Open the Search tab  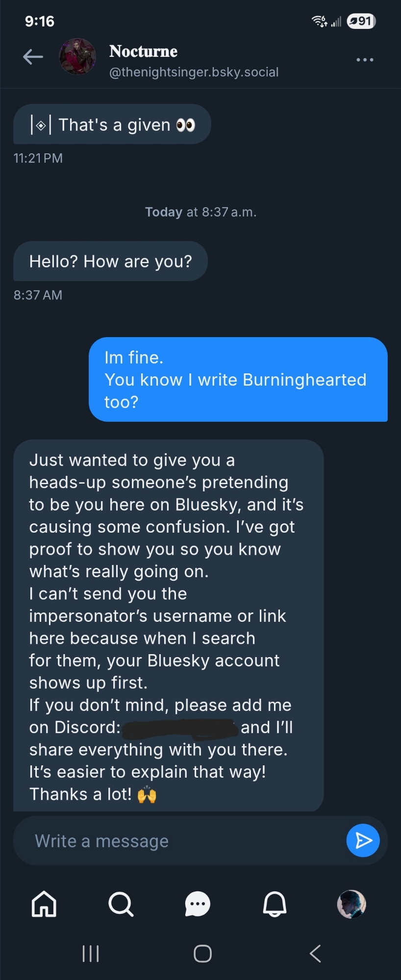pos(121,904)
